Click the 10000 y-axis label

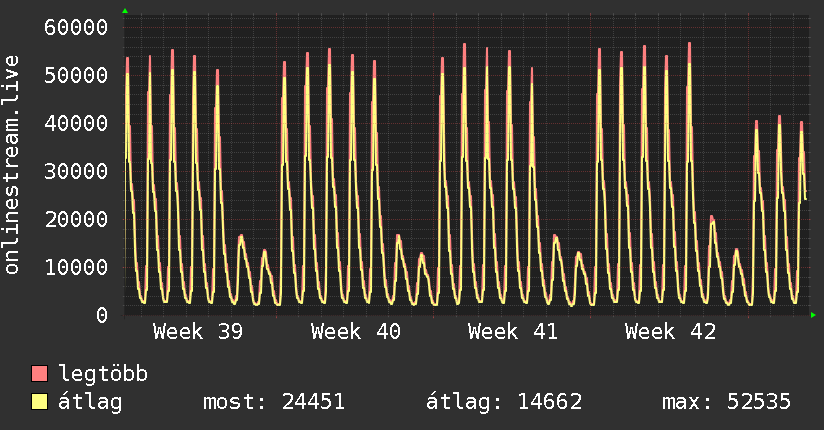pyautogui.click(x=76, y=267)
